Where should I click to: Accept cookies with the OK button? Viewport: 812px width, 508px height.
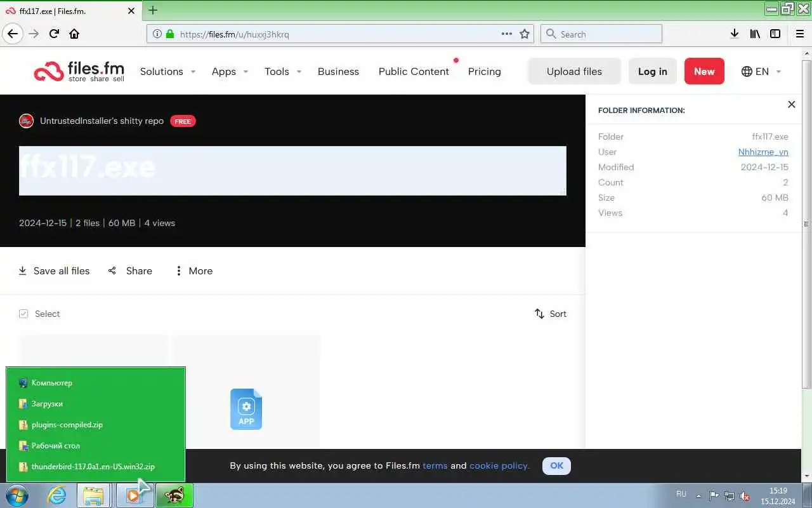coord(556,465)
